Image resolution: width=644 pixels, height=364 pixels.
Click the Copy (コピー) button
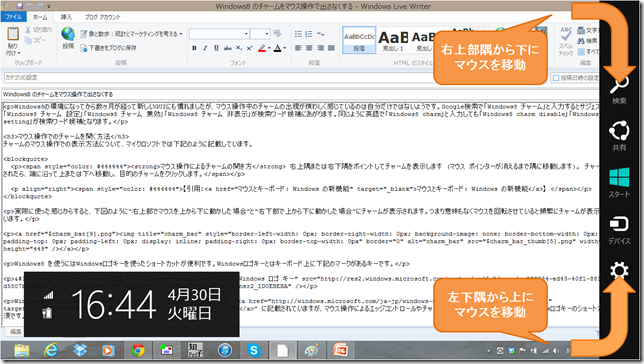click(35, 40)
